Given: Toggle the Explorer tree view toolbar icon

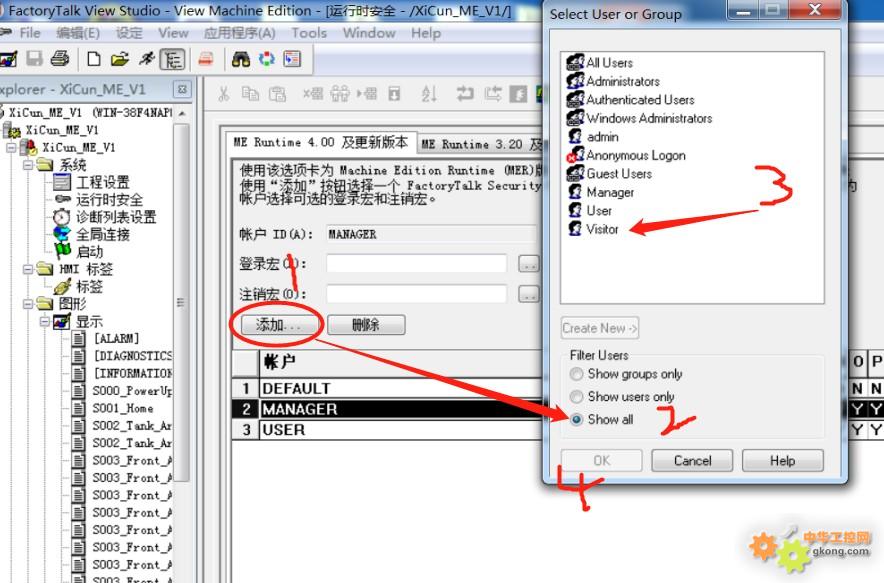Looking at the screenshot, I should [173, 59].
